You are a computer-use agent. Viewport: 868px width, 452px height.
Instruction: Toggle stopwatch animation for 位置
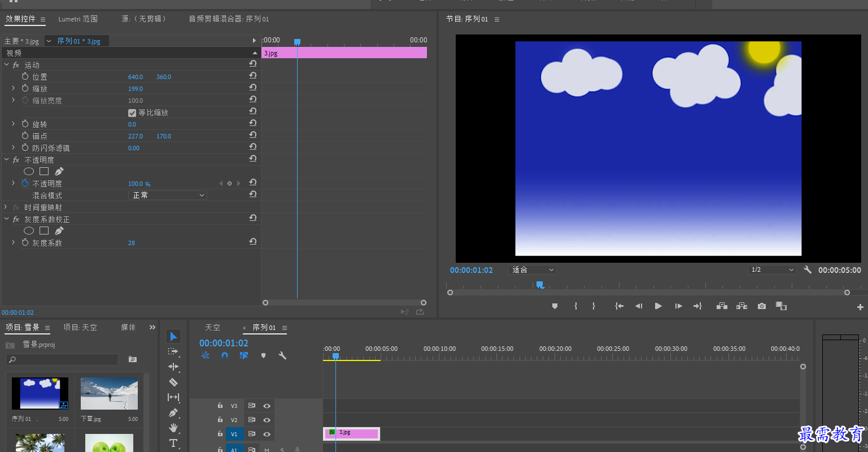25,76
